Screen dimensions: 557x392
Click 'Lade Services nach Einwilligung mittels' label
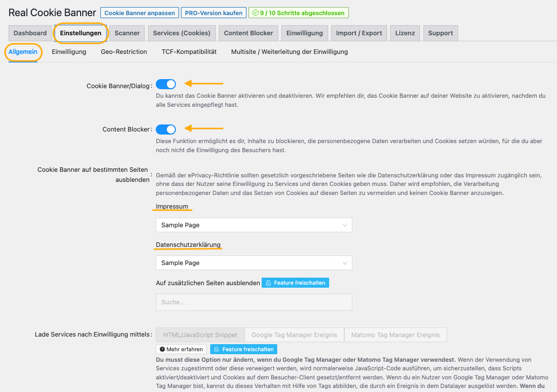[x=92, y=335]
